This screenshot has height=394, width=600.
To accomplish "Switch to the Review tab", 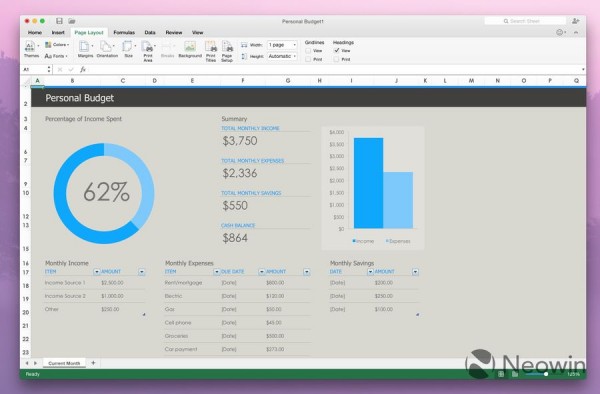I will coord(174,33).
